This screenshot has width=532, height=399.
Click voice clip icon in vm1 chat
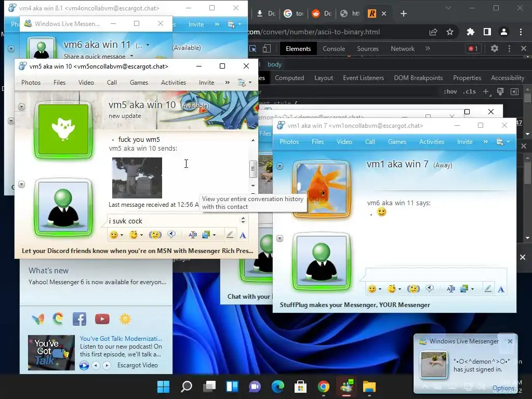click(430, 288)
